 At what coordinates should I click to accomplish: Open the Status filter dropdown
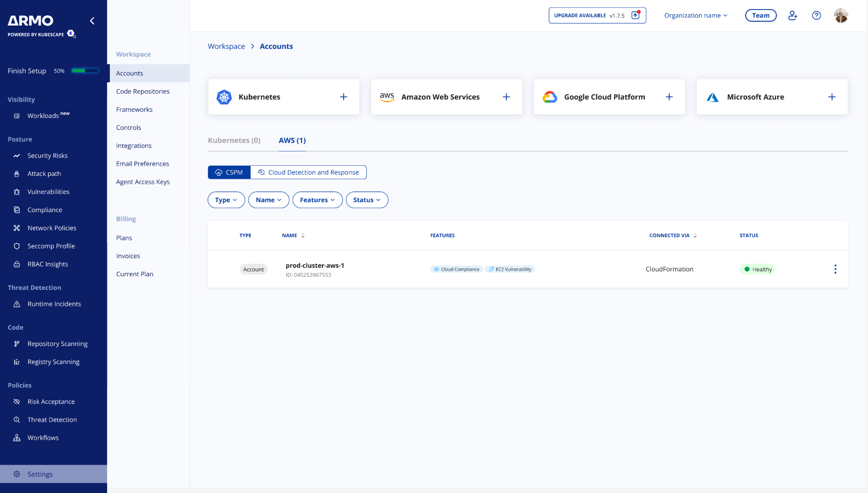367,200
